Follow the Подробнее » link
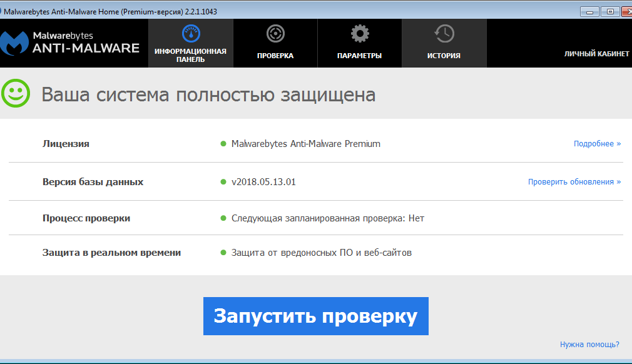The height and width of the screenshot is (364, 632). (597, 144)
